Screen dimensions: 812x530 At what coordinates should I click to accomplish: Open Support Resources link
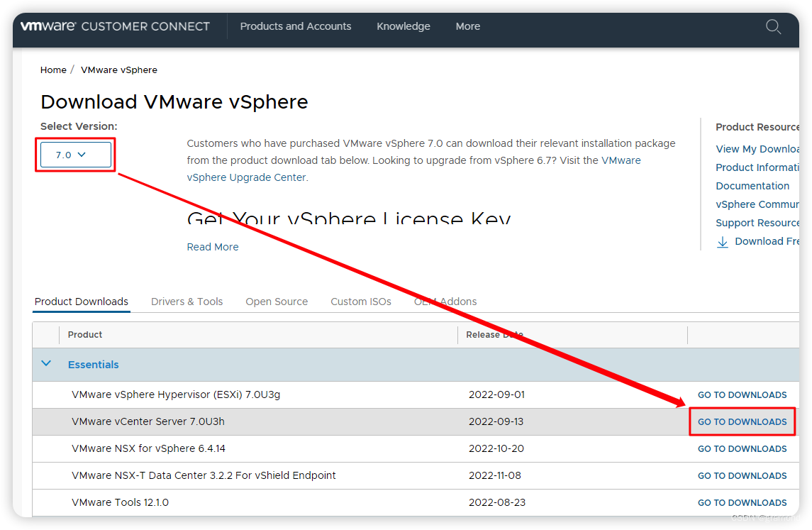tap(757, 223)
